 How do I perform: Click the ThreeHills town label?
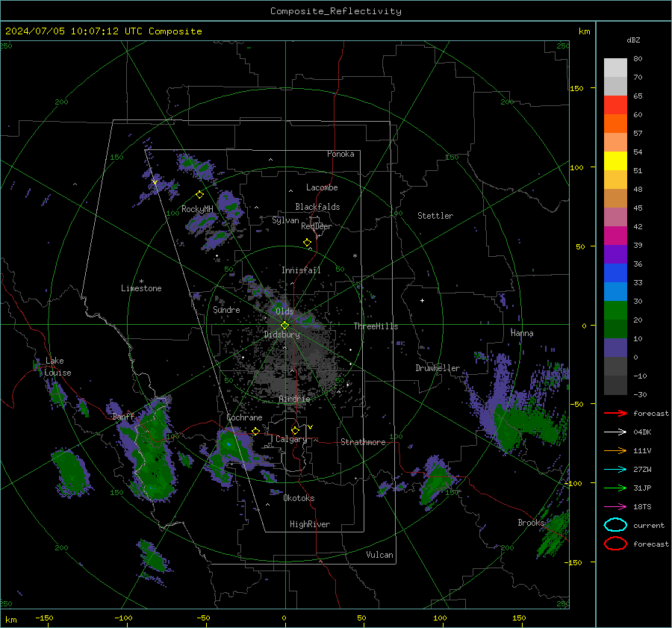376,326
